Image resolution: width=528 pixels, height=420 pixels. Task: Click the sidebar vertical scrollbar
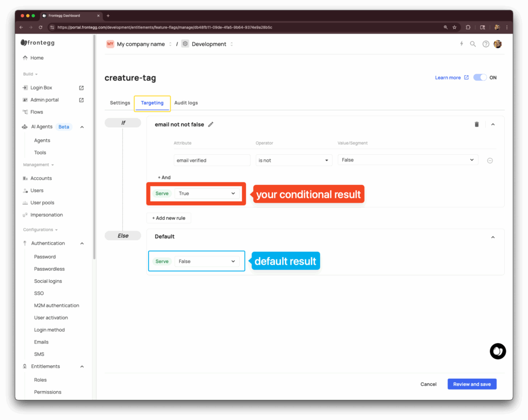click(x=94, y=147)
